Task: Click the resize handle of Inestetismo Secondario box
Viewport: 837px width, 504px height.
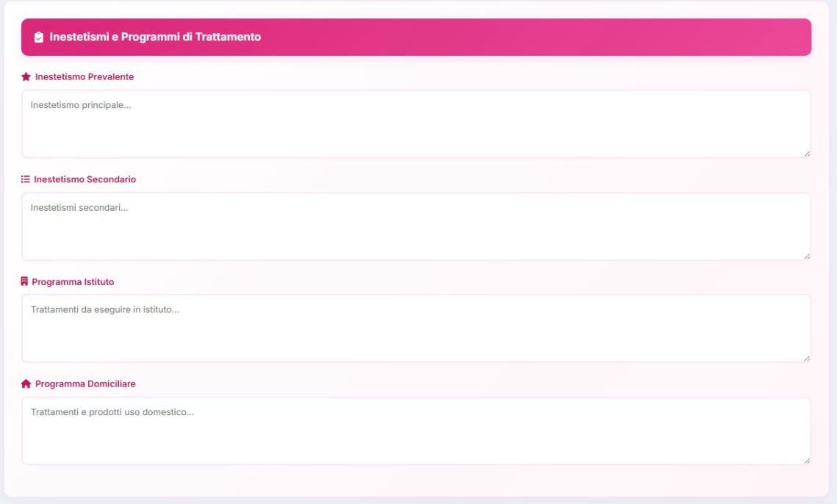Action: tap(807, 256)
